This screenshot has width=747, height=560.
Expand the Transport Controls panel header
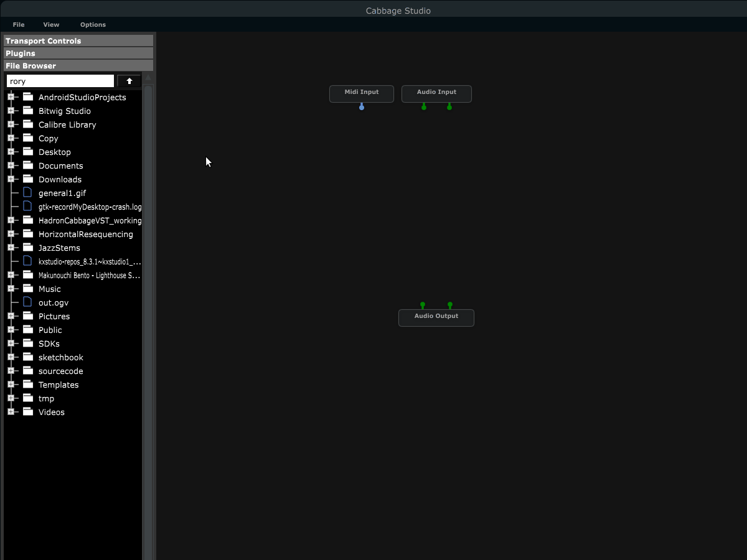tap(78, 41)
